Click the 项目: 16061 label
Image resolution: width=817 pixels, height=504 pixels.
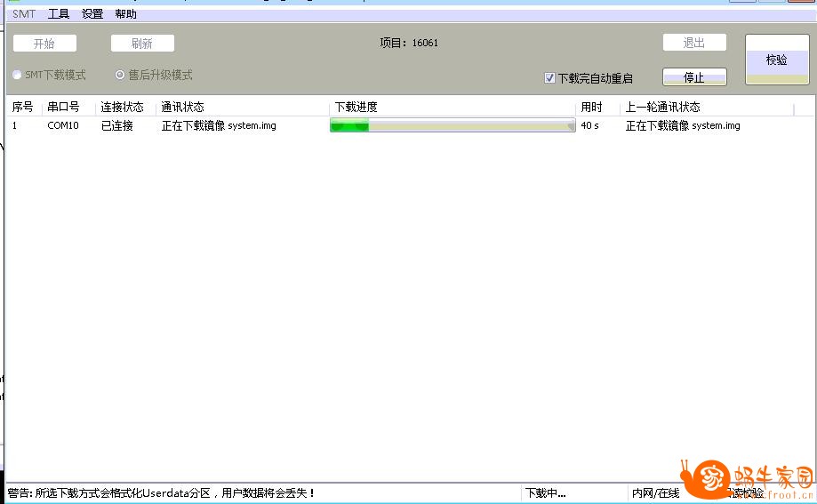click(409, 43)
